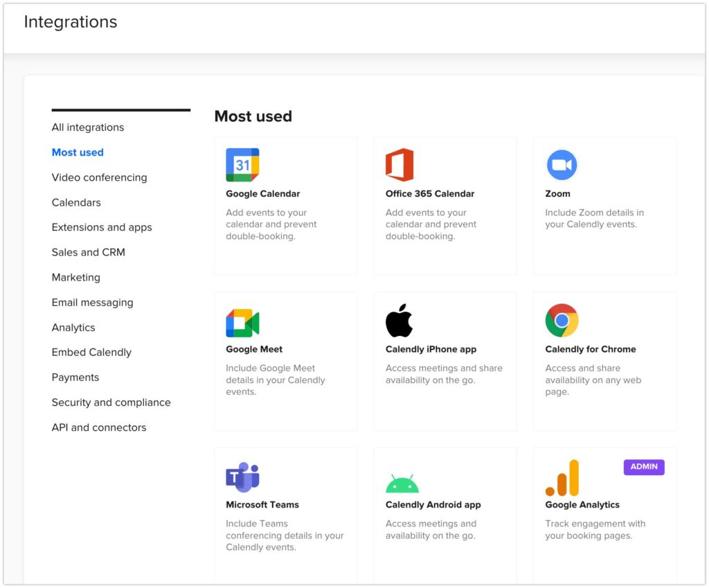The width and height of the screenshot is (709, 588).
Task: Click the Office 365 logo icon
Action: coord(400,165)
